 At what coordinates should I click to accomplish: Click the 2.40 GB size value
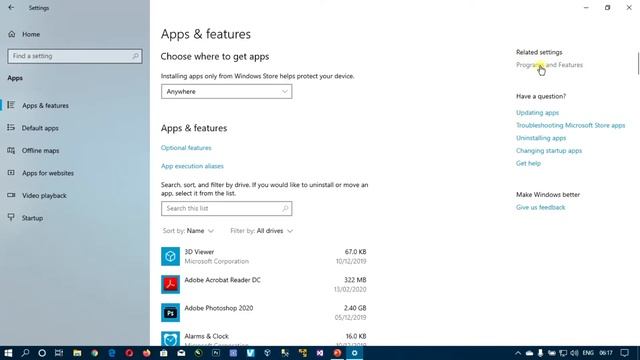(355, 308)
